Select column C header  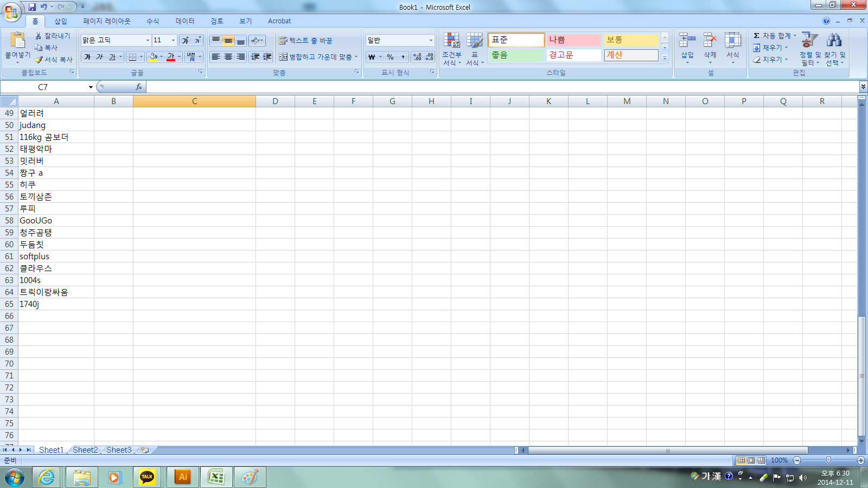(194, 101)
